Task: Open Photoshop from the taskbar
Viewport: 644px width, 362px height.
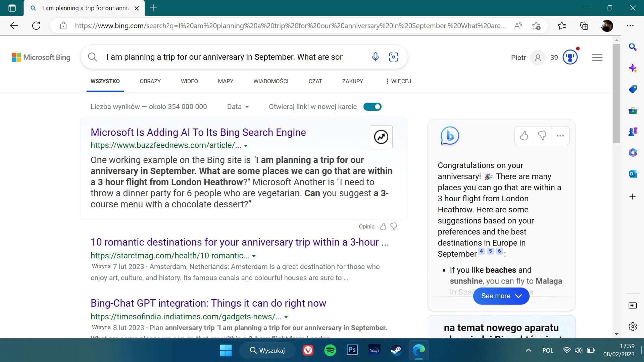Action: (x=352, y=350)
